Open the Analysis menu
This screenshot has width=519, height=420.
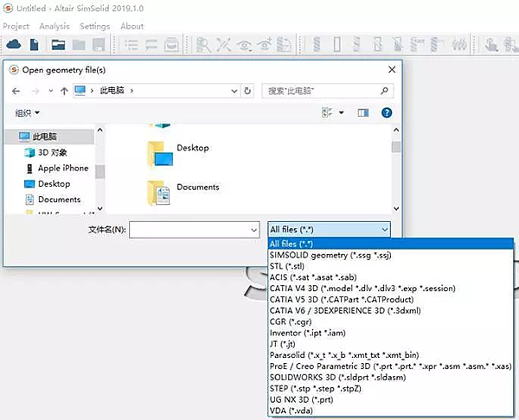pyautogui.click(x=54, y=26)
